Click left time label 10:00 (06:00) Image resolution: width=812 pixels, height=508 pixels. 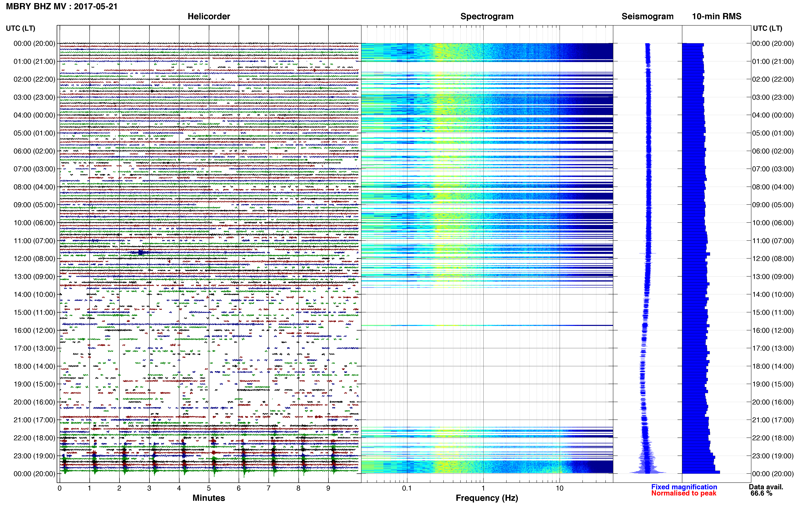34,223
